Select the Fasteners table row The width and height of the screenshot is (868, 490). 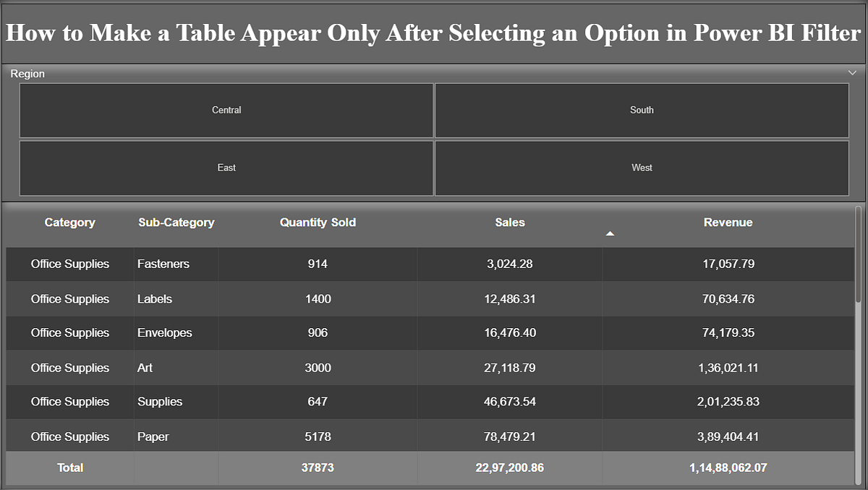pyautogui.click(x=289, y=265)
